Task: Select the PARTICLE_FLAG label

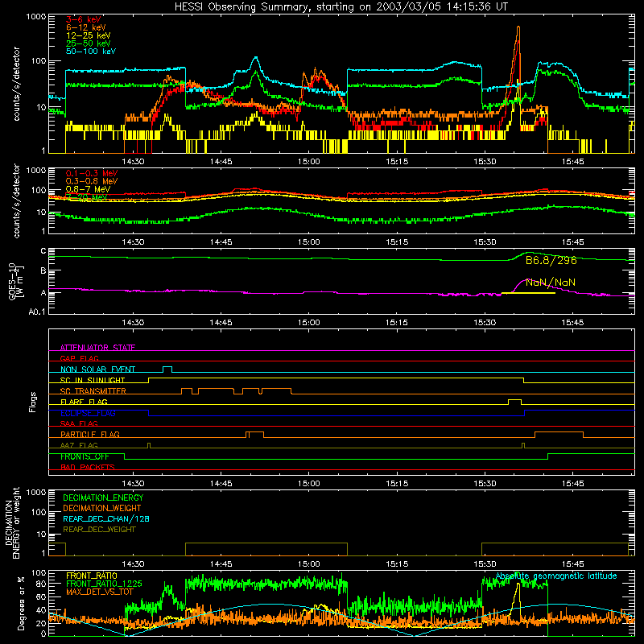Action: 90,434
